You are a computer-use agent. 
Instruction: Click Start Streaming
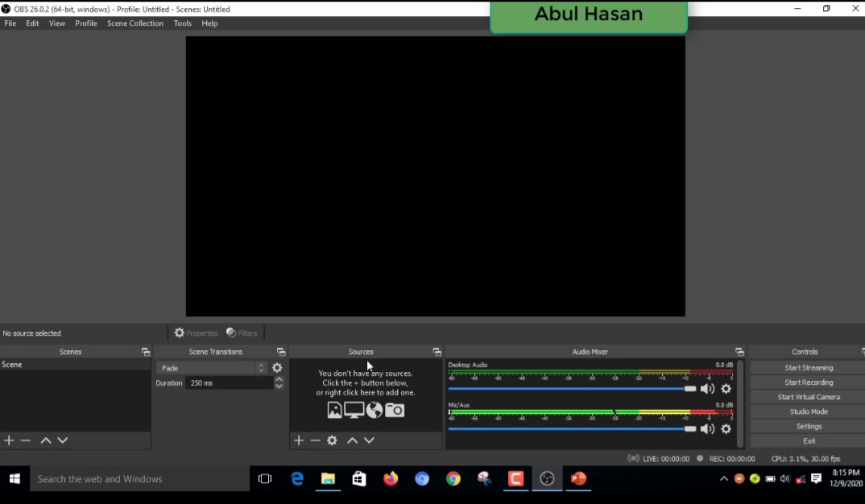[x=808, y=368]
